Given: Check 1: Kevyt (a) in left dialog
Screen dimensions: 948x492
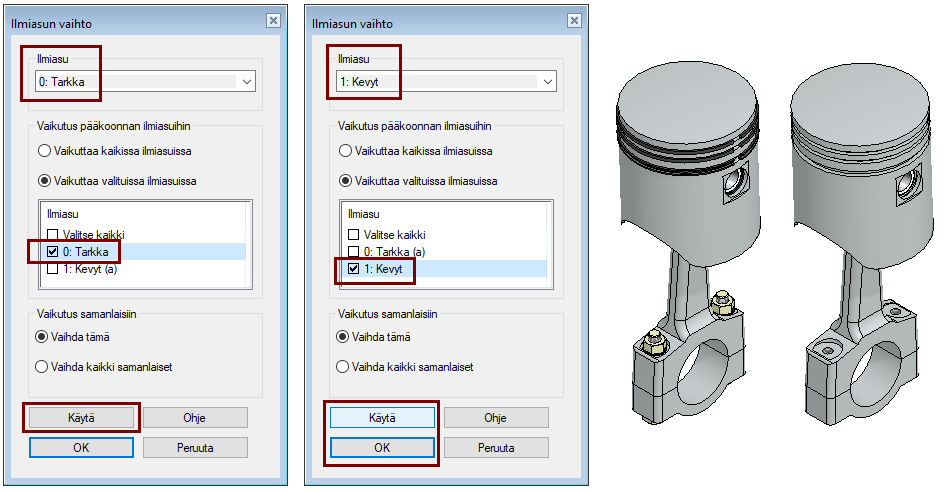Looking at the screenshot, I should point(53,268).
